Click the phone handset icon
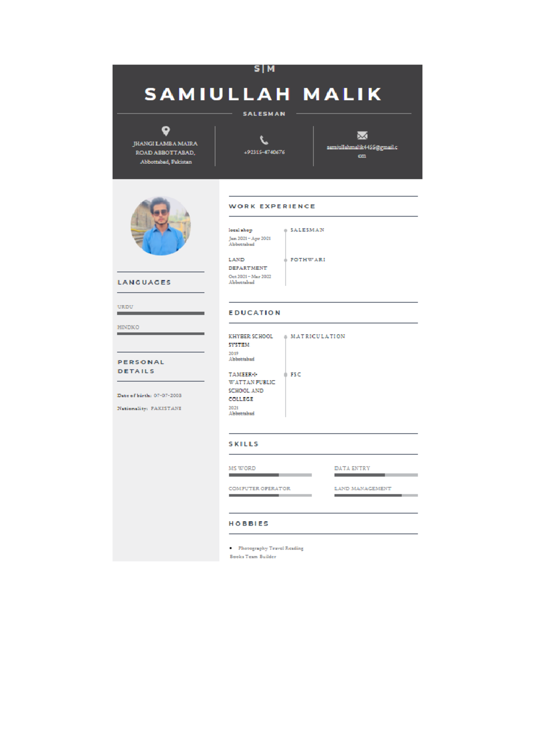The height and width of the screenshot is (756, 535). (264, 140)
